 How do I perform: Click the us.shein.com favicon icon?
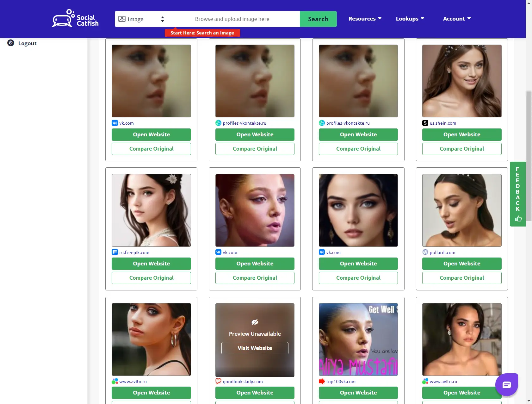425,123
